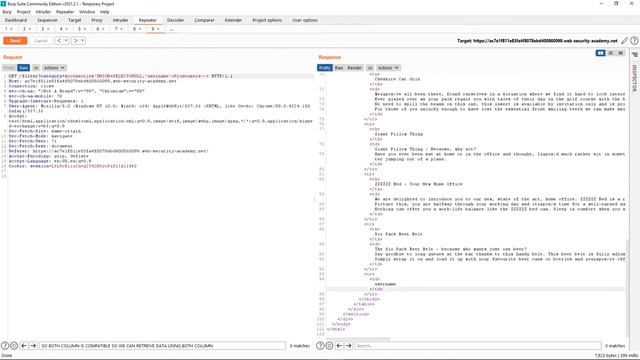
Task: Switch response view to Pretty
Action: [325, 68]
